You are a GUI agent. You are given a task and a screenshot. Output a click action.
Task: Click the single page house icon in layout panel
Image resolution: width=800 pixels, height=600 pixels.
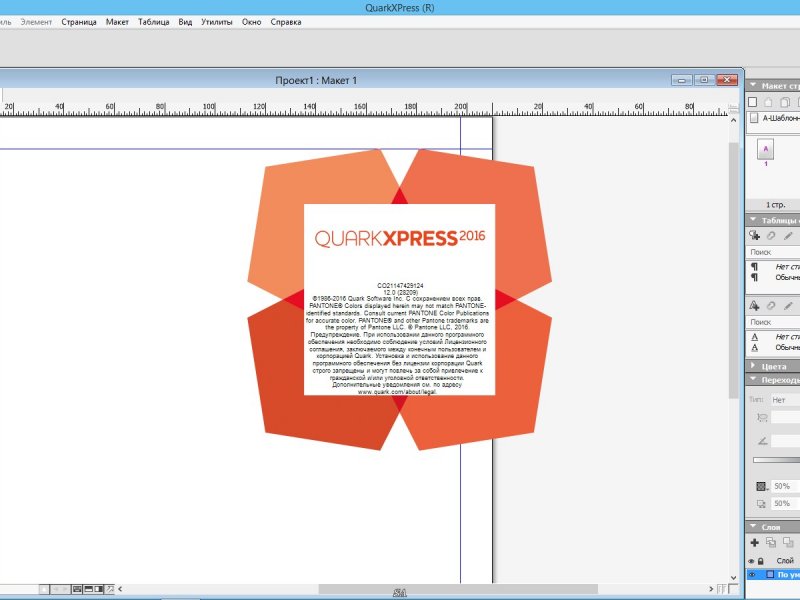point(768,102)
